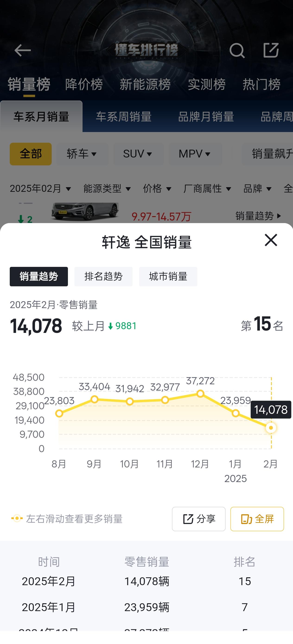Tap the 排名 column header
The width and height of the screenshot is (293, 644).
tap(245, 562)
